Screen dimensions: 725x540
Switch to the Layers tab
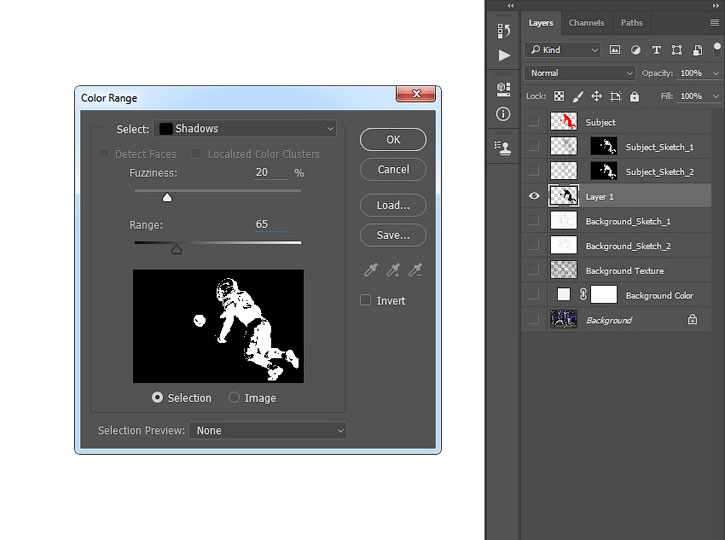click(541, 23)
